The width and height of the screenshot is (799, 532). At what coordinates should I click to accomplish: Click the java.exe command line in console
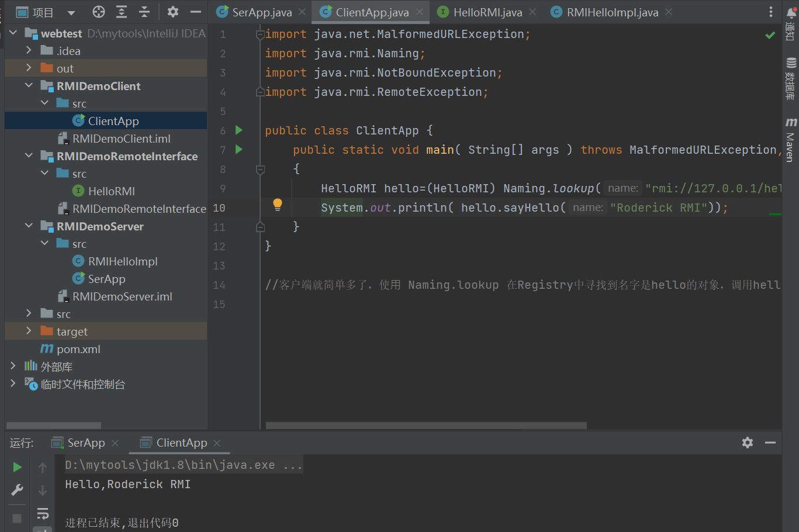click(x=184, y=465)
